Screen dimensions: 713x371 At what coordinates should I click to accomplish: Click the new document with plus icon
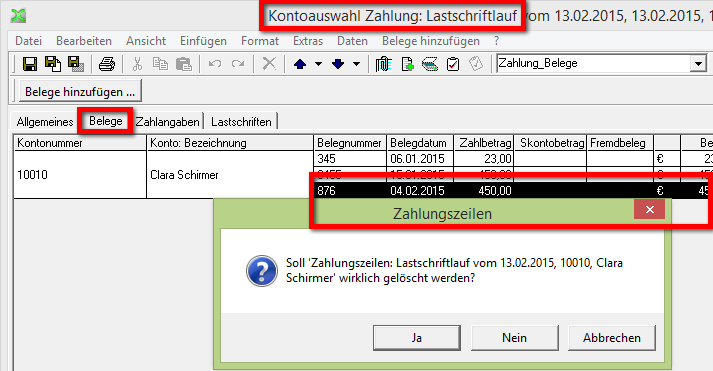point(407,64)
